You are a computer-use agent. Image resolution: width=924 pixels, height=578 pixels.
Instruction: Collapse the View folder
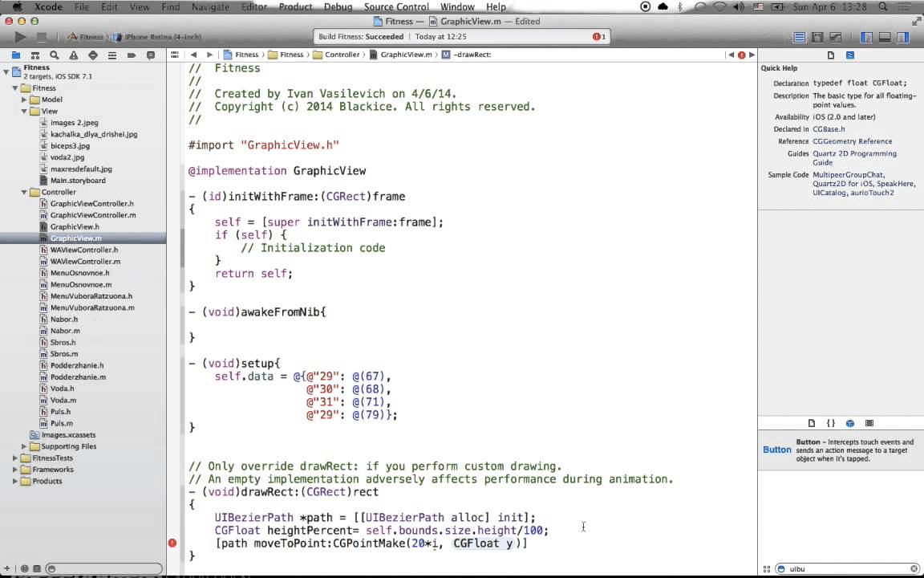tap(24, 111)
